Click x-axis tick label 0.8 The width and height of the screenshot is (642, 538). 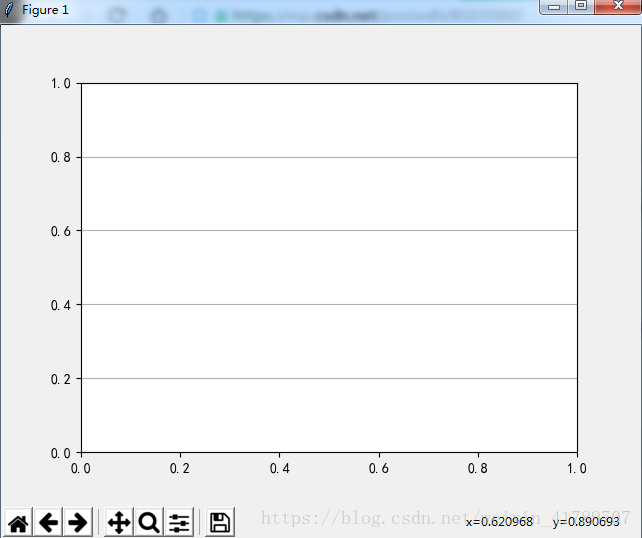tap(478, 468)
